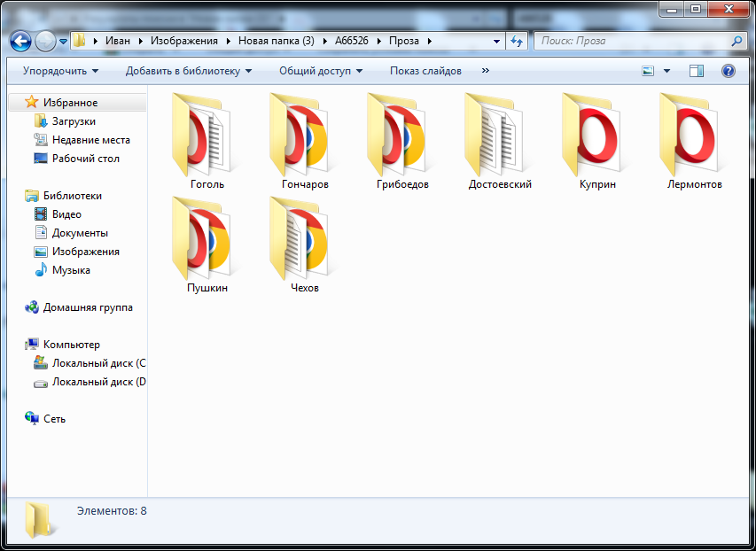Viewport: 756px width, 551px height.
Task: Click Показ слайдов toolbar button
Action: 425,71
